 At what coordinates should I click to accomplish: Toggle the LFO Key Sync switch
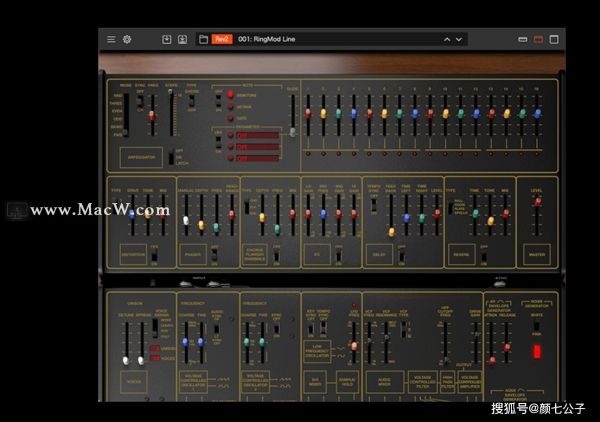coord(311,329)
